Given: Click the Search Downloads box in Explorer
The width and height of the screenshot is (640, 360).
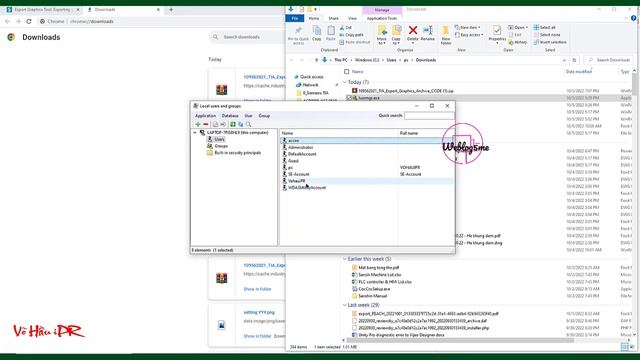Looking at the screenshot, I should click(609, 60).
